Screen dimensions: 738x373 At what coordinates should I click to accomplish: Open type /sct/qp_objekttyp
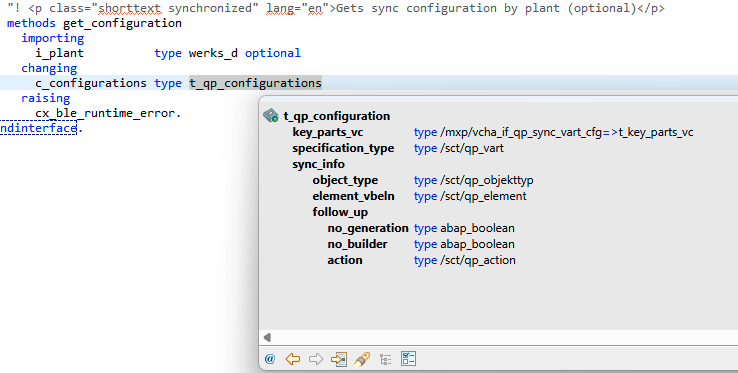(x=487, y=180)
